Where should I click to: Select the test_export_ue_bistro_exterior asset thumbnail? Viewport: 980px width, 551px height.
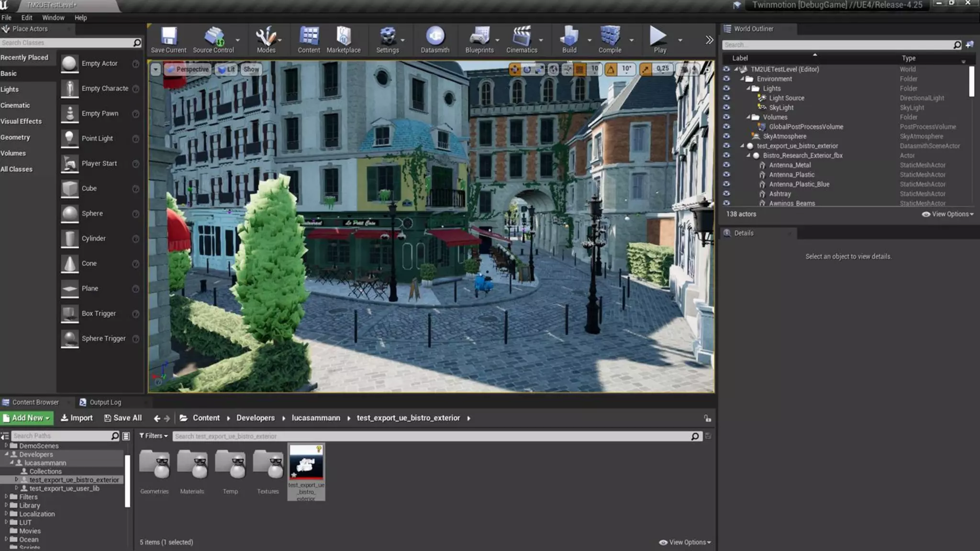306,463
